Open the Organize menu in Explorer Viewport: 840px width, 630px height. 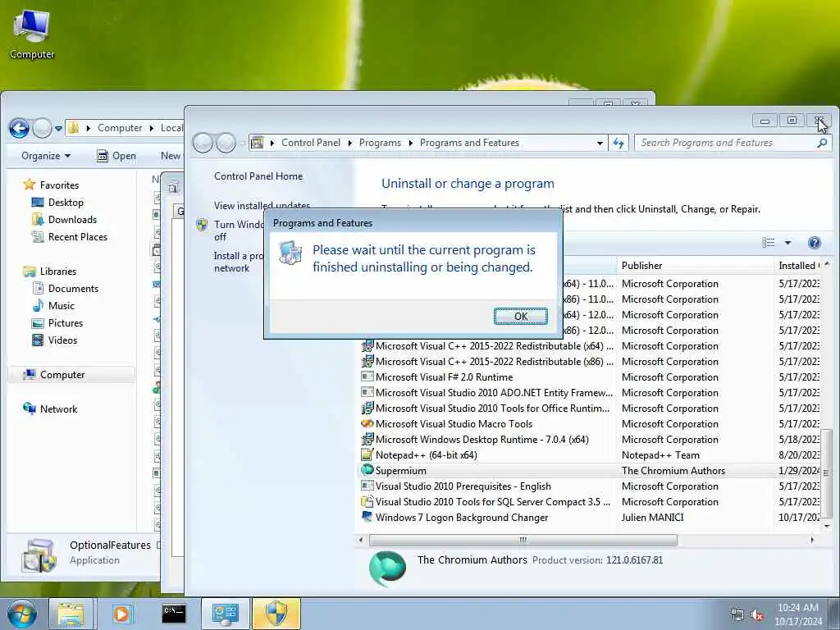pos(46,156)
